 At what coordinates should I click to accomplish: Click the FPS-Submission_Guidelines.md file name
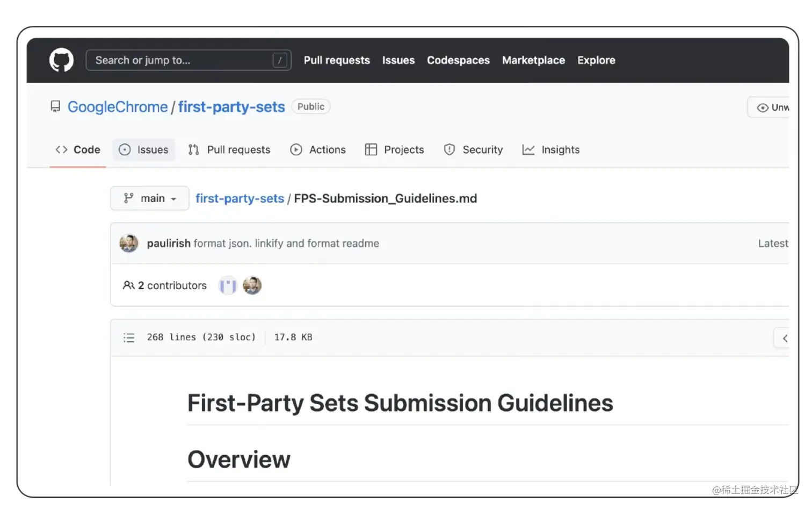tap(386, 198)
